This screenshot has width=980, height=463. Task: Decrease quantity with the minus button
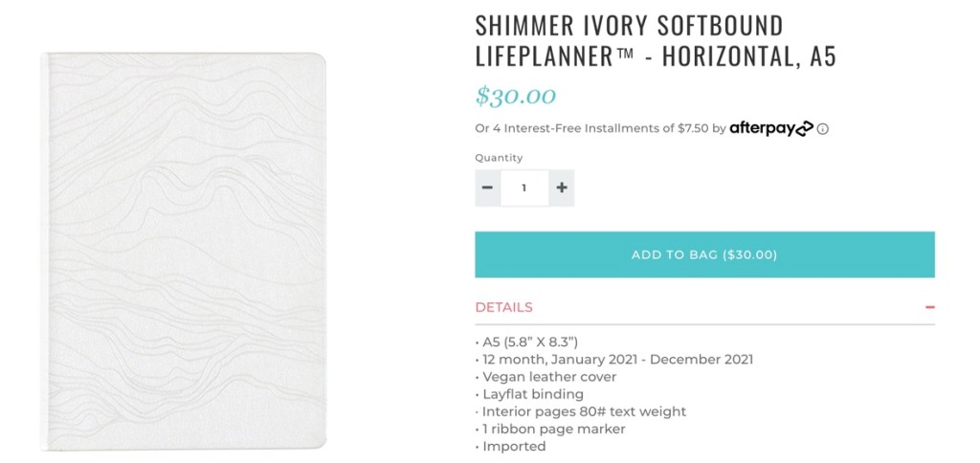(487, 187)
